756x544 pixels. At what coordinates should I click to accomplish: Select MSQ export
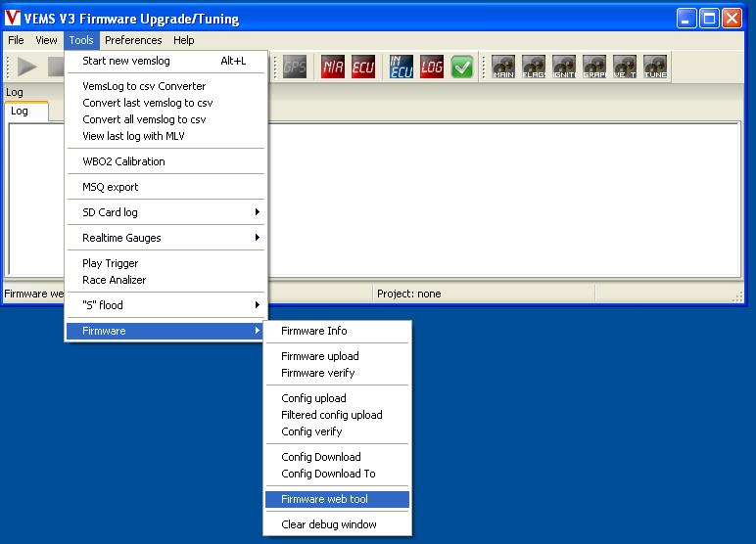(165, 187)
